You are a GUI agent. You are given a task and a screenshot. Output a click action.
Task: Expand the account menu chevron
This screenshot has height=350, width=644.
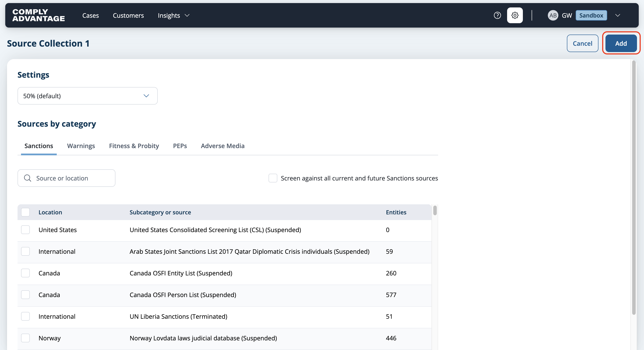click(617, 16)
